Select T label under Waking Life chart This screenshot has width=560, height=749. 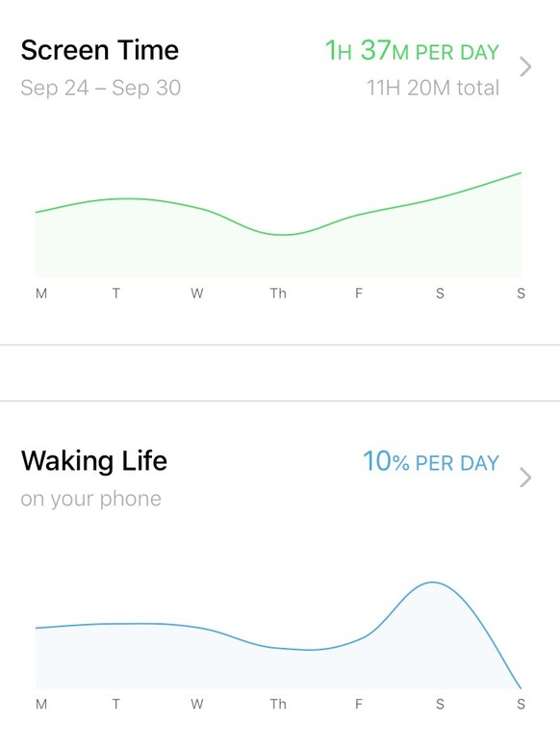pos(116,704)
